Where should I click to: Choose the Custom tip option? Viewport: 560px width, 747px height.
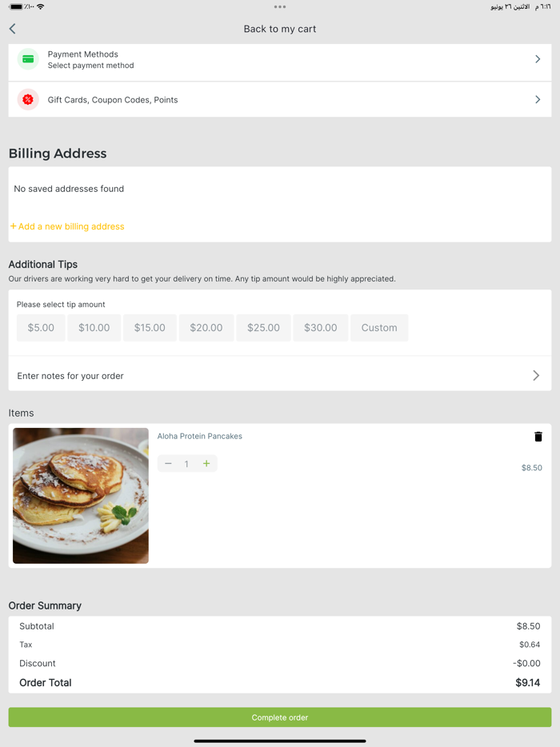point(379,327)
